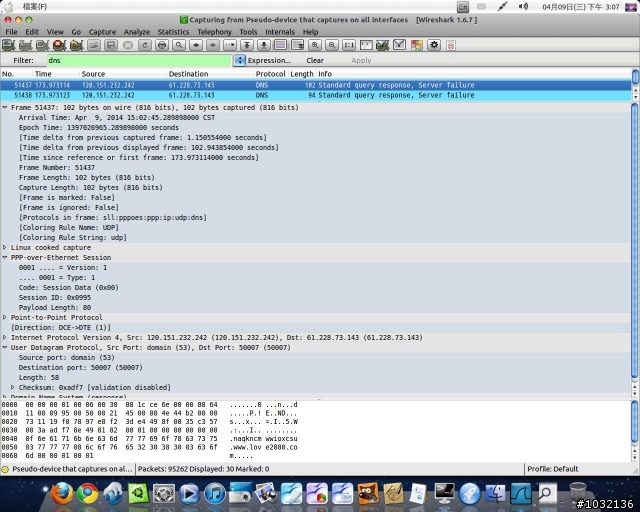This screenshot has height=512, width=640.
Task: Open the Analyze menu
Action: click(x=137, y=32)
